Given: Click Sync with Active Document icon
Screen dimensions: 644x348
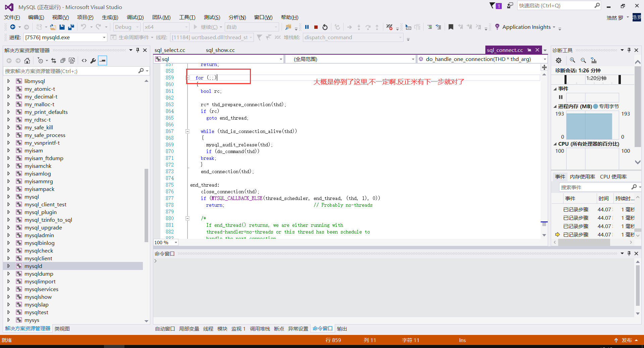Looking at the screenshot, I should [x=54, y=61].
